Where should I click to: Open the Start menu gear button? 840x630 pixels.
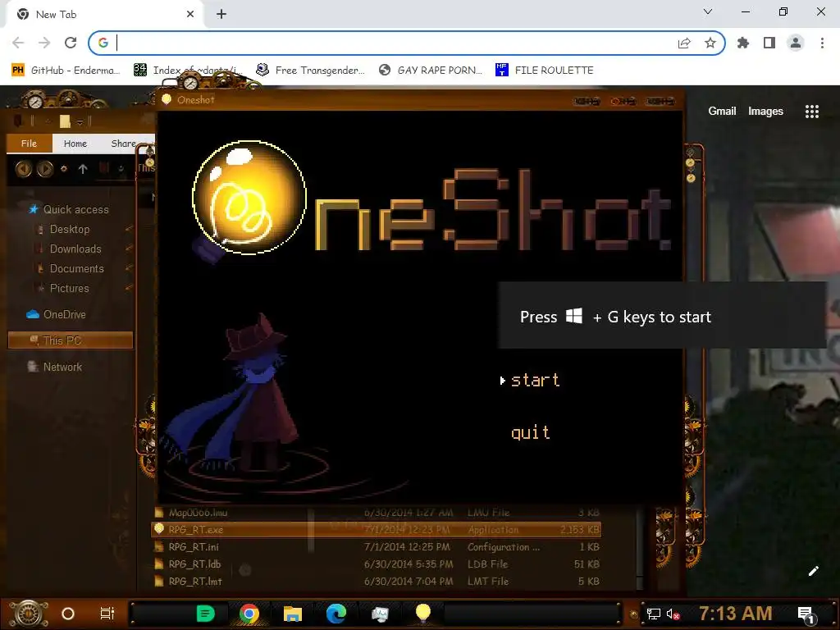tap(28, 614)
